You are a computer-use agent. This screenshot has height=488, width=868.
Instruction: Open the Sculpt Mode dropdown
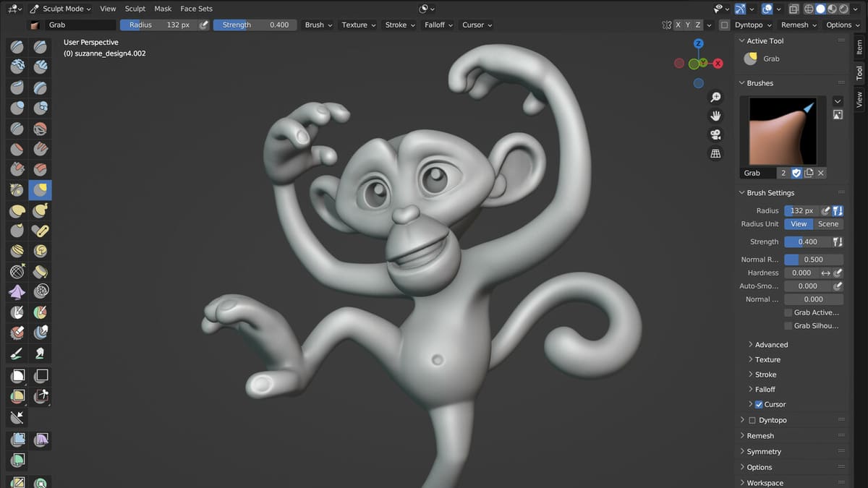tap(60, 9)
